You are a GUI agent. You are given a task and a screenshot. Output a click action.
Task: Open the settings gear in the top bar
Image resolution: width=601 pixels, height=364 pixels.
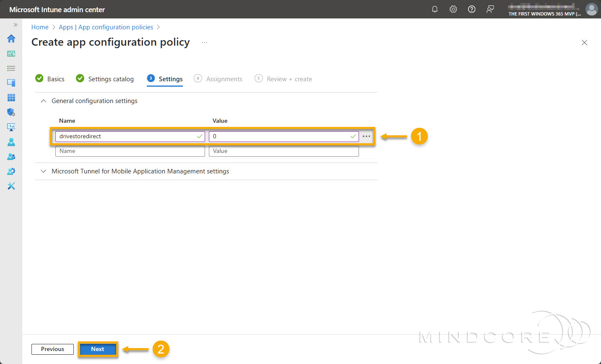pyautogui.click(x=453, y=9)
